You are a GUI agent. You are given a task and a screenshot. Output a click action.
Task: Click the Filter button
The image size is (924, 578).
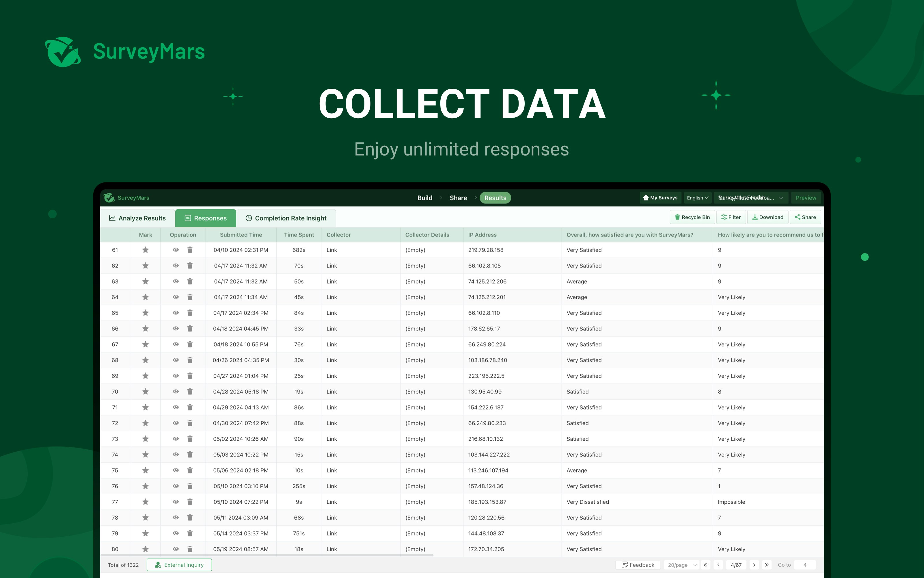click(731, 217)
